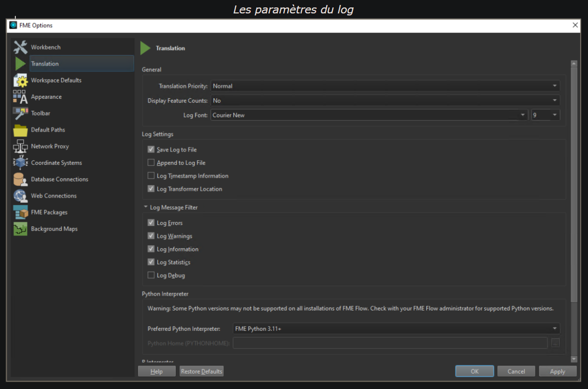The height and width of the screenshot is (389, 588).
Task: Toggle the Log Information checkbox
Action: [151, 249]
